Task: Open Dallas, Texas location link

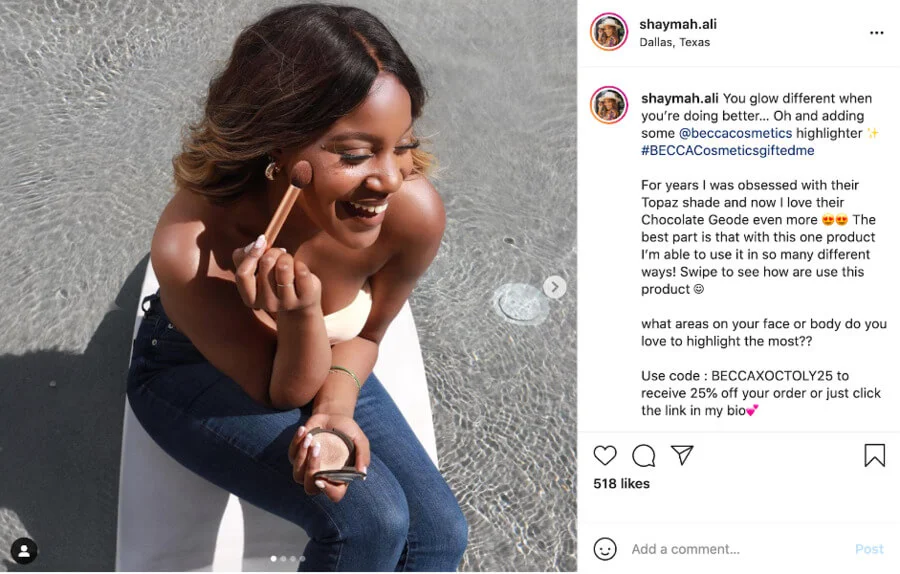Action: pyautogui.click(x=675, y=42)
